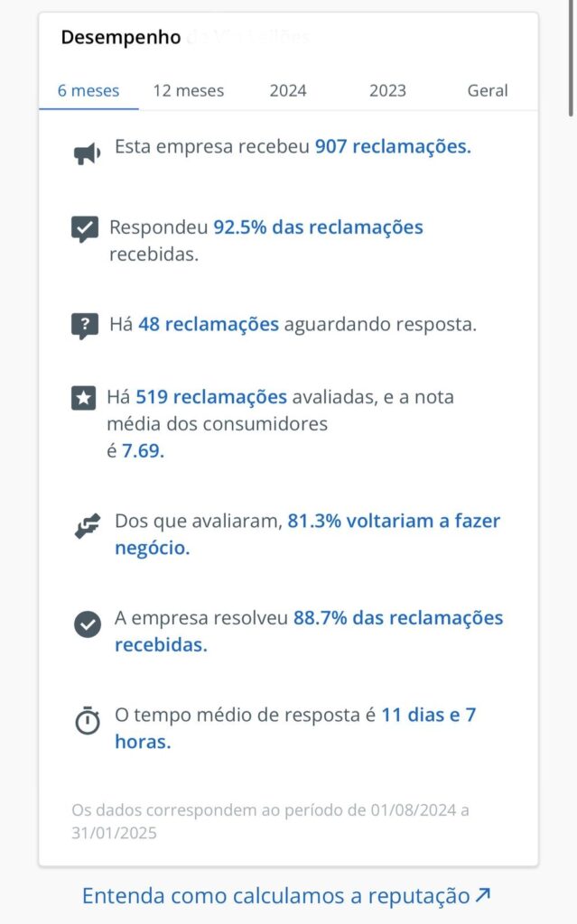
Task: Click the 11 dias e 7 horas text
Action: [428, 716]
